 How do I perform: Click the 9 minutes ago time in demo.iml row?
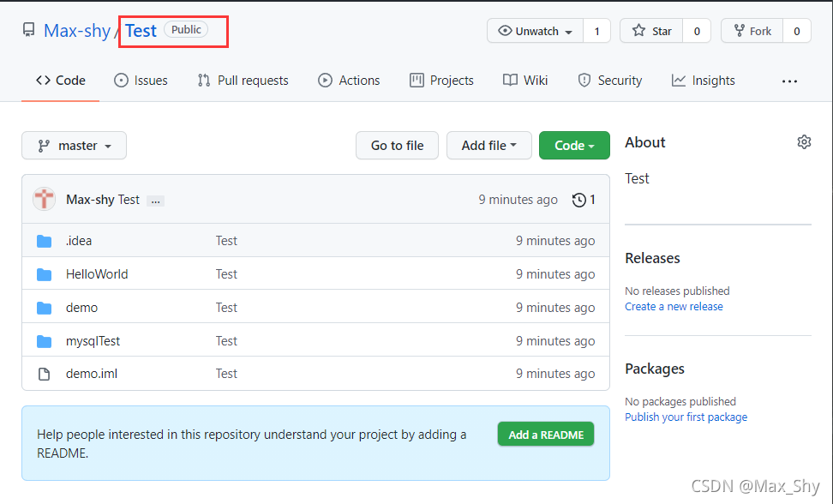coord(555,374)
